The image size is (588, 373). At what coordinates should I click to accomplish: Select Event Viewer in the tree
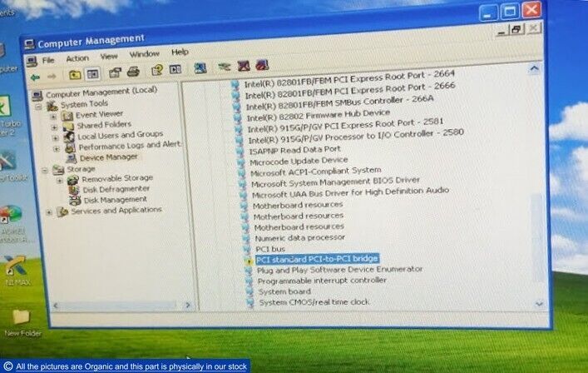pos(99,114)
